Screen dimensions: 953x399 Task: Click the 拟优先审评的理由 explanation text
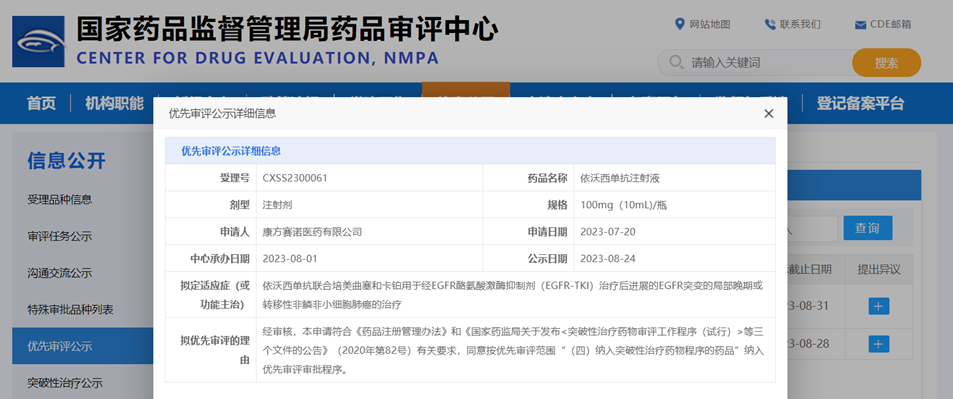click(x=513, y=350)
